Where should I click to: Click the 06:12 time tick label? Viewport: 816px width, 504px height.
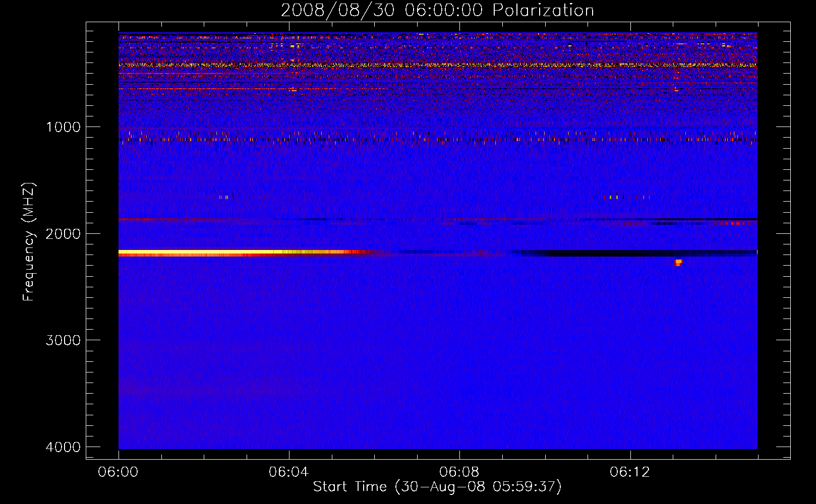point(630,472)
